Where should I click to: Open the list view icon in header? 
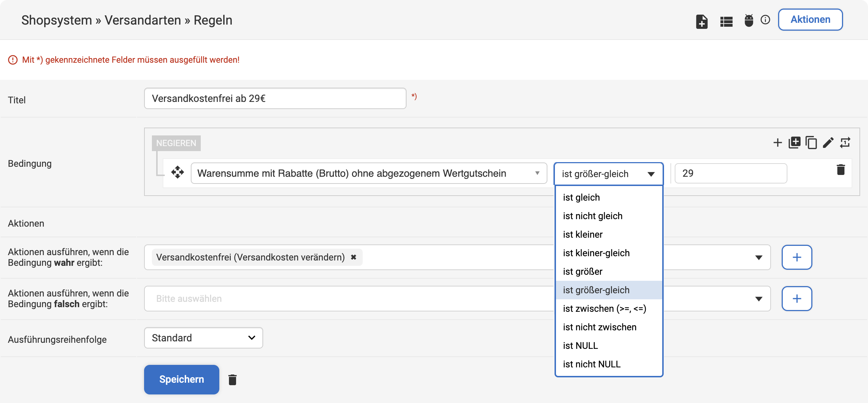click(726, 22)
